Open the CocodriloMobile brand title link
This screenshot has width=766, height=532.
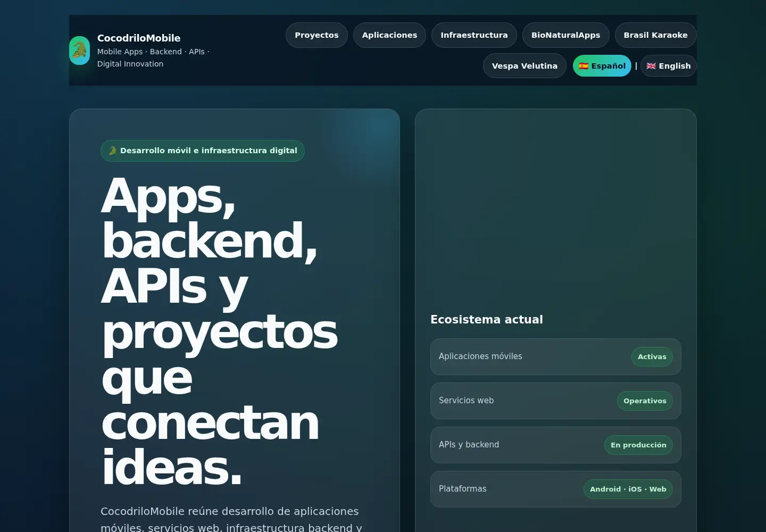(x=139, y=38)
